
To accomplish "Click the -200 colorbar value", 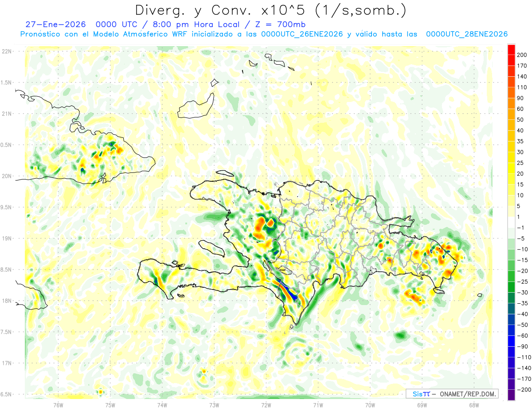I will point(523,389).
